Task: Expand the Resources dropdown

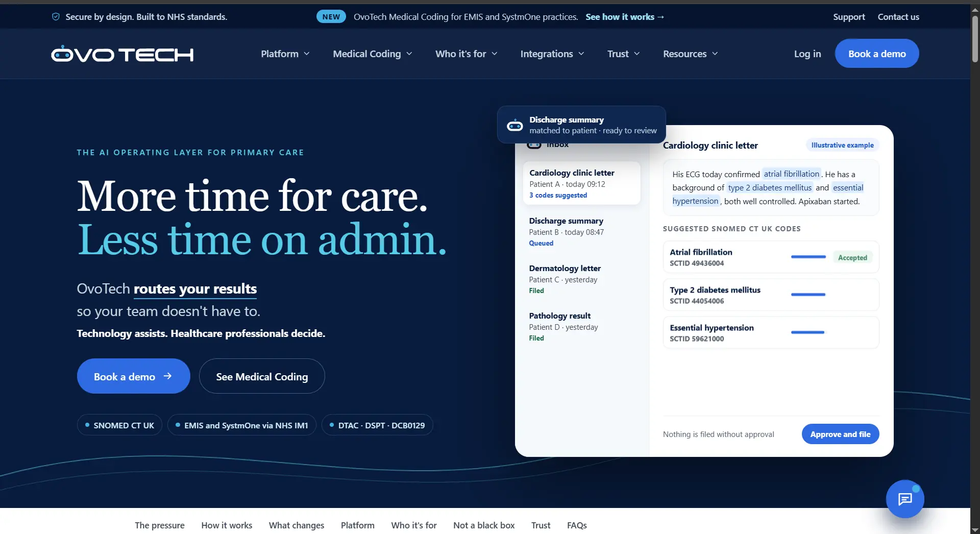Action: [691, 54]
